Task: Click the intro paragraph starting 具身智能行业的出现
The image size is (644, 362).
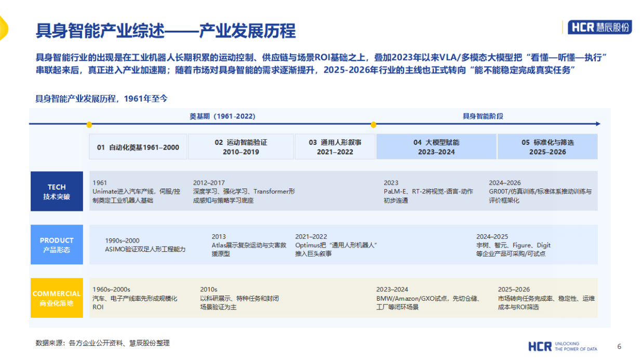Action: (x=321, y=63)
